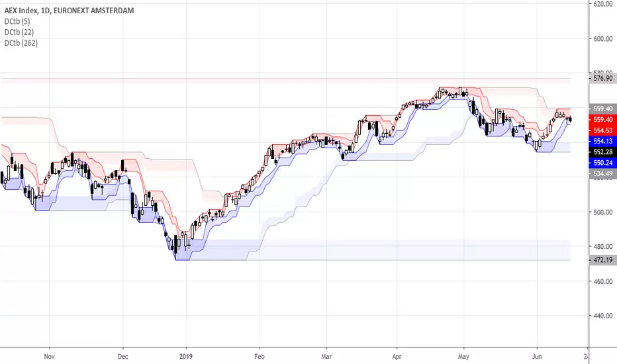Click the Jun label on time axis
617x364 pixels.
[x=537, y=357]
